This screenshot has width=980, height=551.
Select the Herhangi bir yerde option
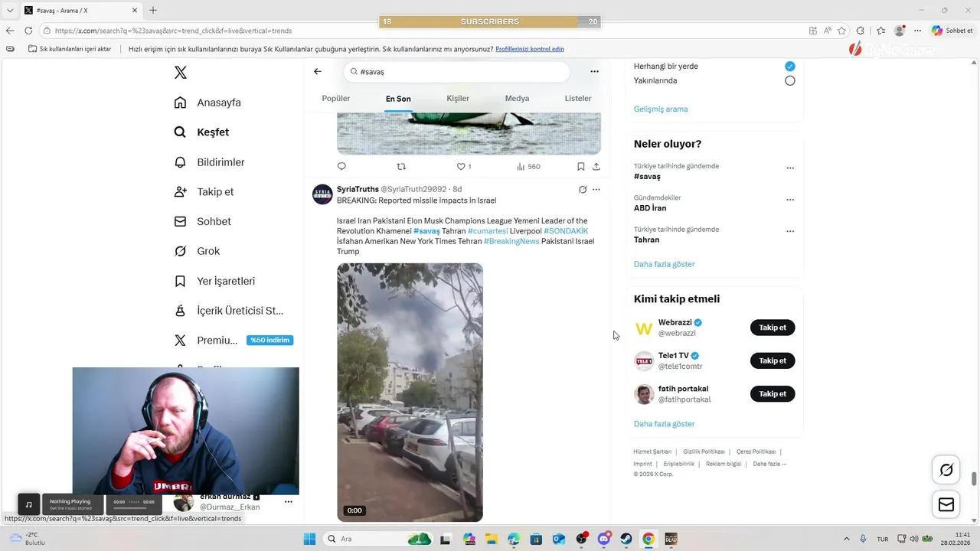click(789, 66)
